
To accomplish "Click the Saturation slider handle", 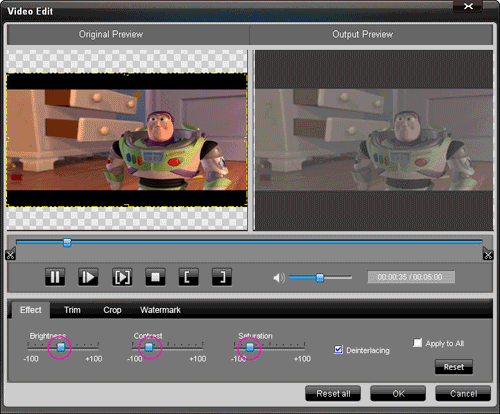I will coord(250,347).
